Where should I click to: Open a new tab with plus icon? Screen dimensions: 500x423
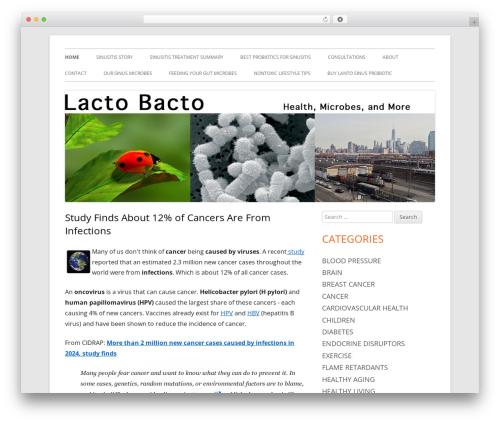(474, 22)
